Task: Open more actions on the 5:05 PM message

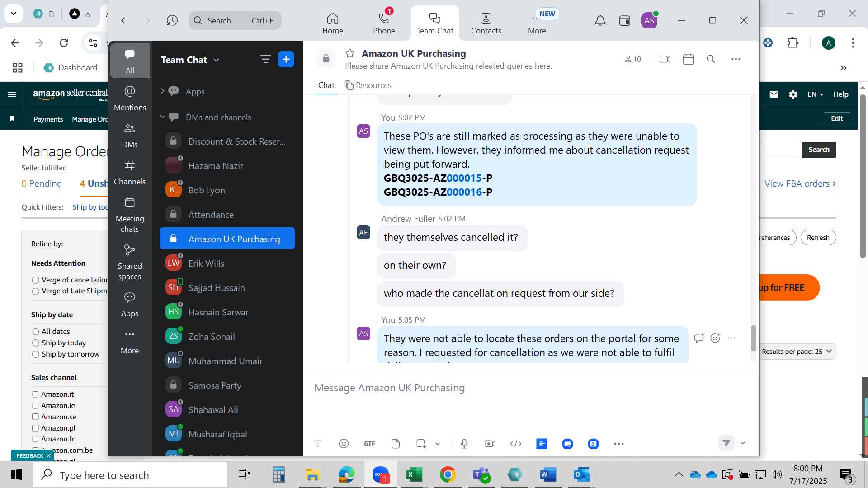Action: [731, 338]
